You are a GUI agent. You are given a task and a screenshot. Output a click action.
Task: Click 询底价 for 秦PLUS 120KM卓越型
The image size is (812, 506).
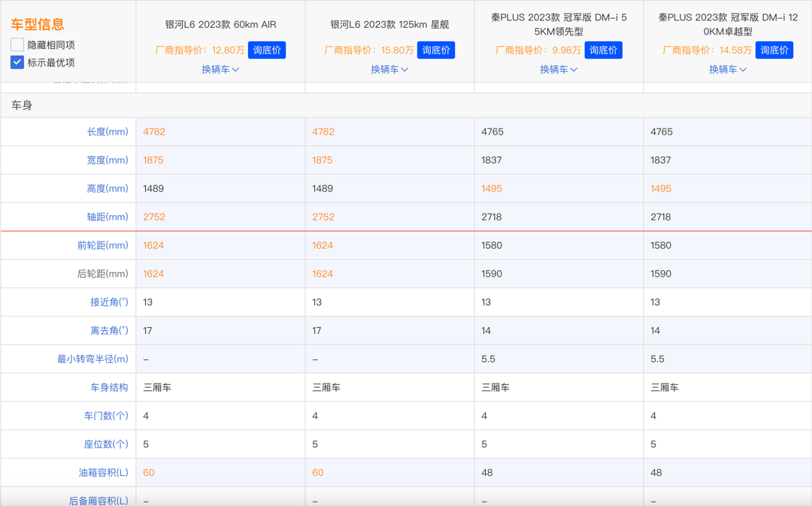tap(774, 50)
